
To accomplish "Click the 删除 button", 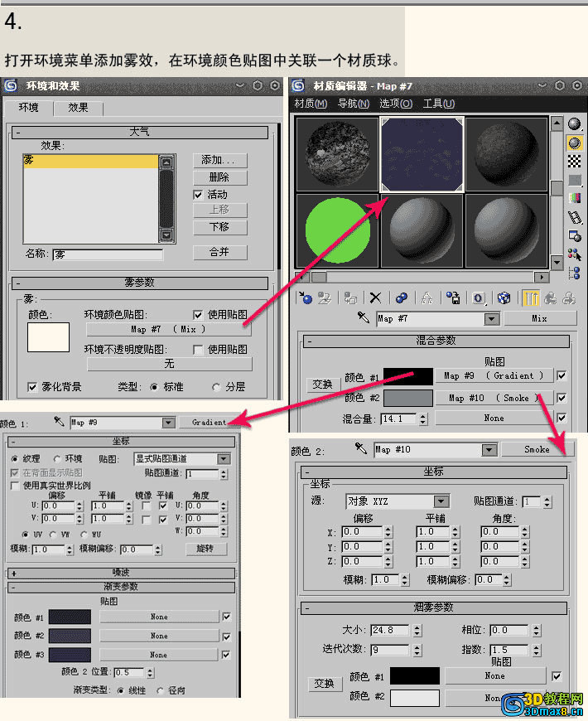I will point(219,177).
